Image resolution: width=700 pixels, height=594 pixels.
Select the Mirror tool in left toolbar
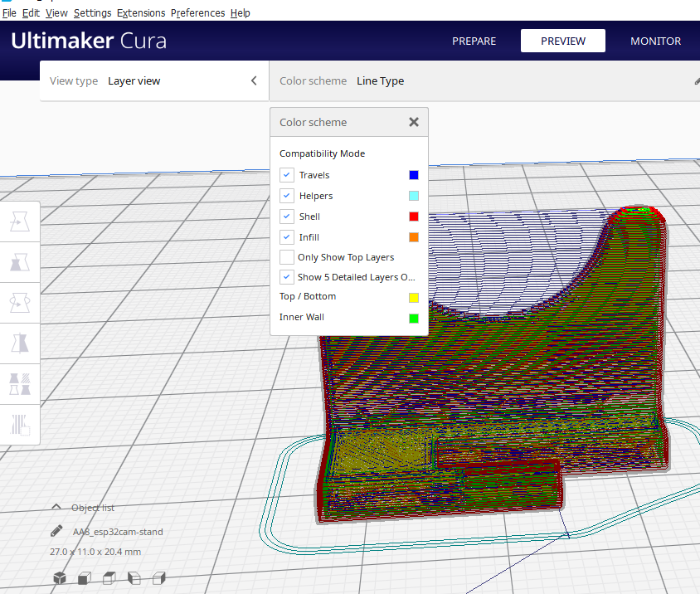(20, 343)
